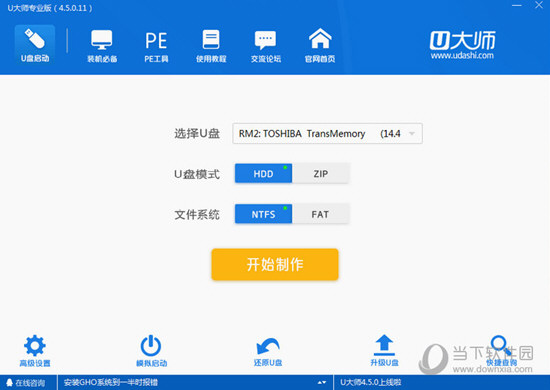Select FAT file system
Image resolution: width=550 pixels, height=390 pixels.
click(321, 214)
